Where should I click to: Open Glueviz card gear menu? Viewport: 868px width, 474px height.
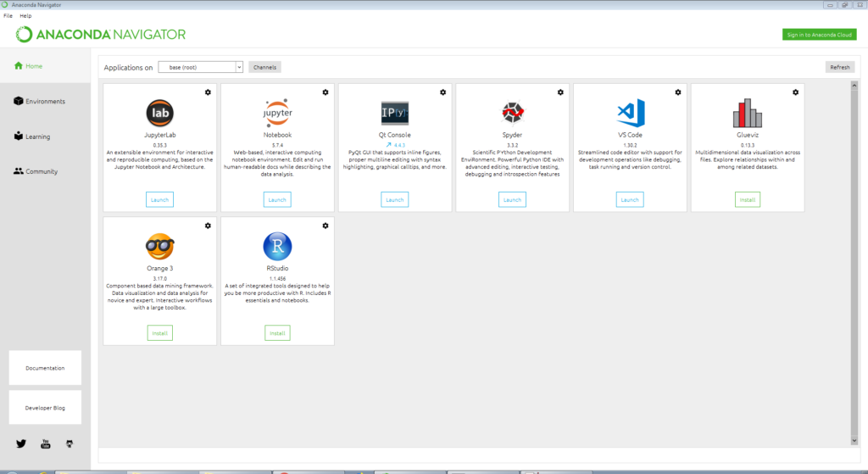(x=795, y=92)
